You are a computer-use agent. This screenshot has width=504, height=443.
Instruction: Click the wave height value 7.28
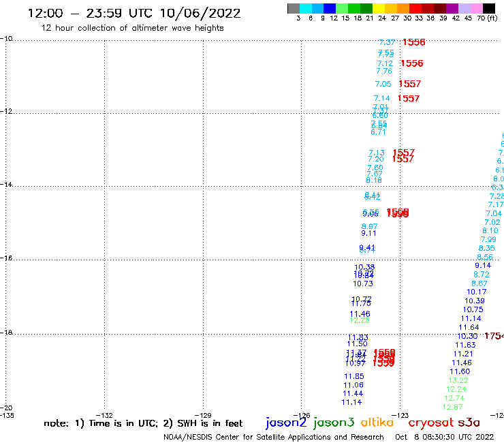[x=497, y=196]
